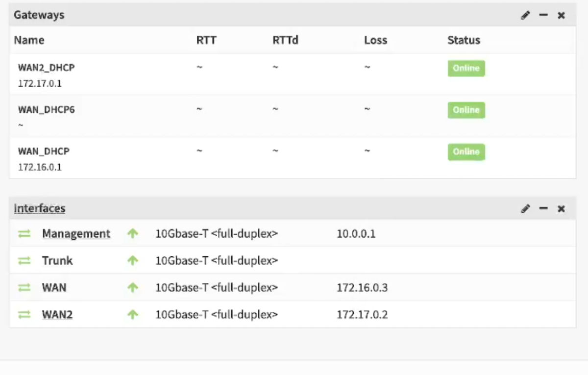Select the WAN_DHCP gateway name

44,151
